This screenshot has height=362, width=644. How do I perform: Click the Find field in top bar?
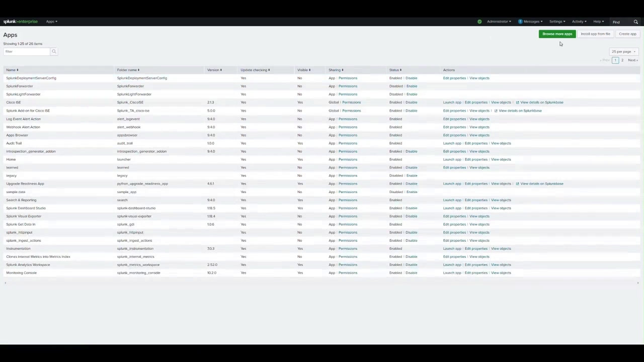click(x=621, y=22)
